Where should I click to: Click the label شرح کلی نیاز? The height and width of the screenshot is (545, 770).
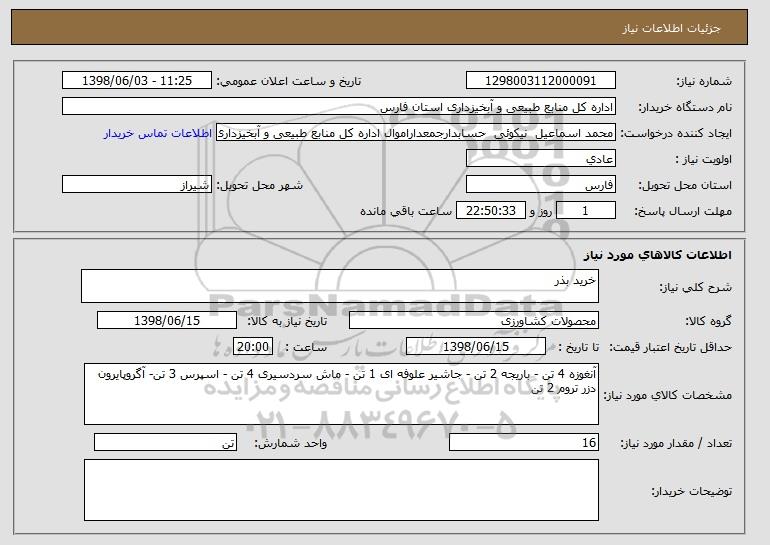coord(695,287)
